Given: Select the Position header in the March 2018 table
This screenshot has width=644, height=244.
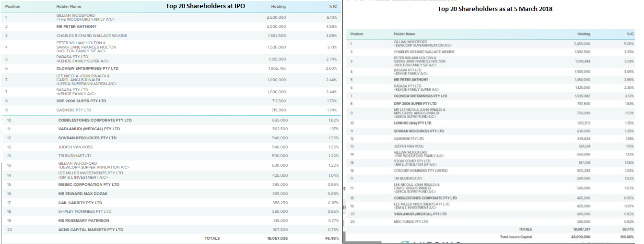Looking at the screenshot, I should (x=357, y=34).
